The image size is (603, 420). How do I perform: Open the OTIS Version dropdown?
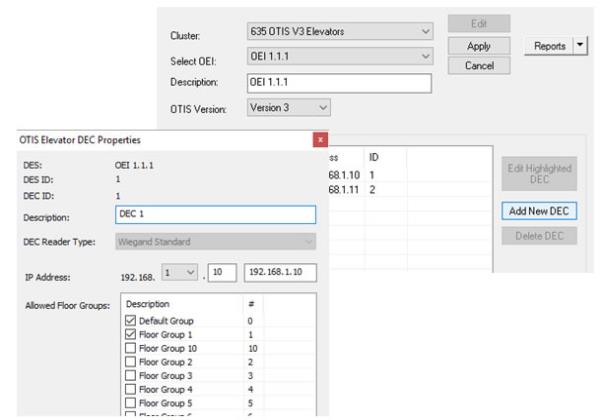point(288,108)
